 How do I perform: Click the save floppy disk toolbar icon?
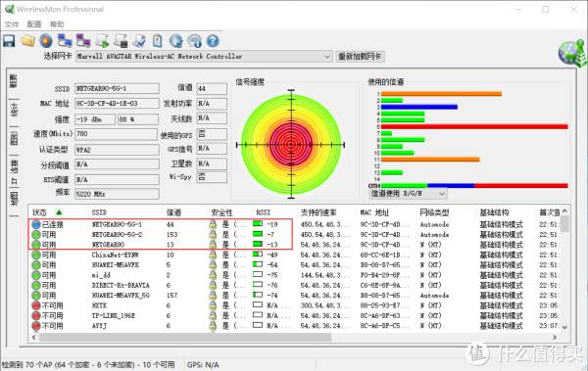coord(9,41)
